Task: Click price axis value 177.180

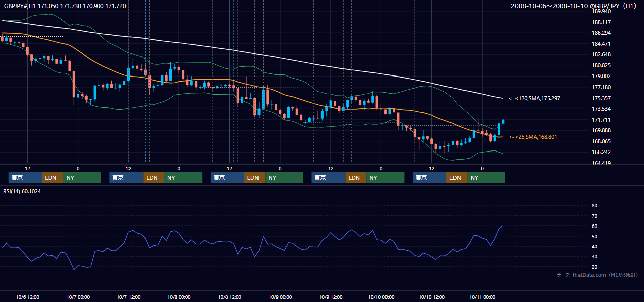Action: tap(602, 87)
